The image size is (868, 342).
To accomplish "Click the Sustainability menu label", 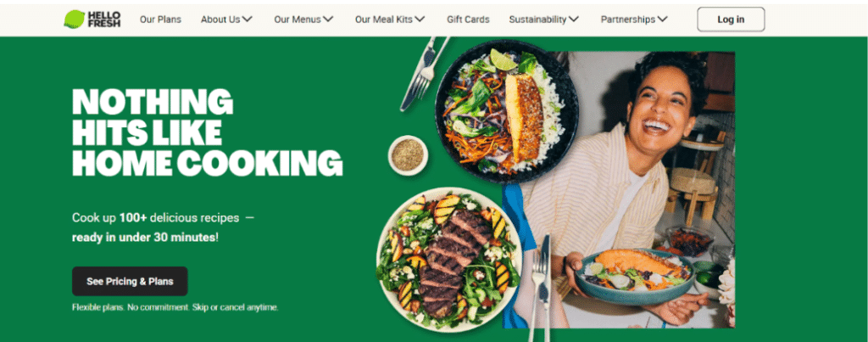I will pyautogui.click(x=537, y=20).
